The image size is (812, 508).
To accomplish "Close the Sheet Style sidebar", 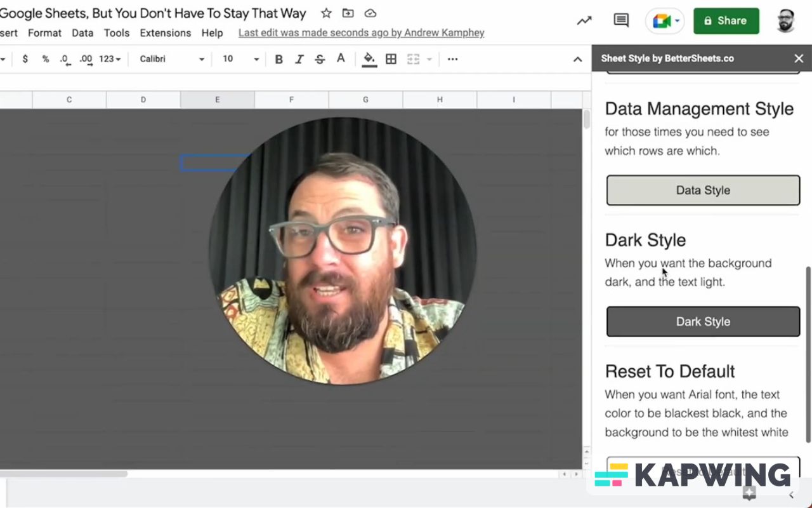I will [799, 58].
